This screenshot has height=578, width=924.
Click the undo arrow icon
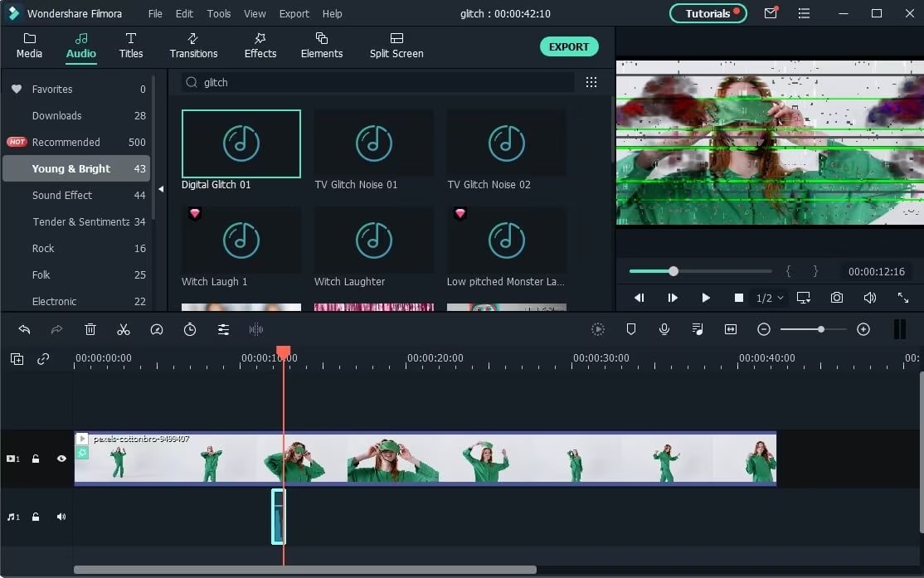(x=24, y=329)
